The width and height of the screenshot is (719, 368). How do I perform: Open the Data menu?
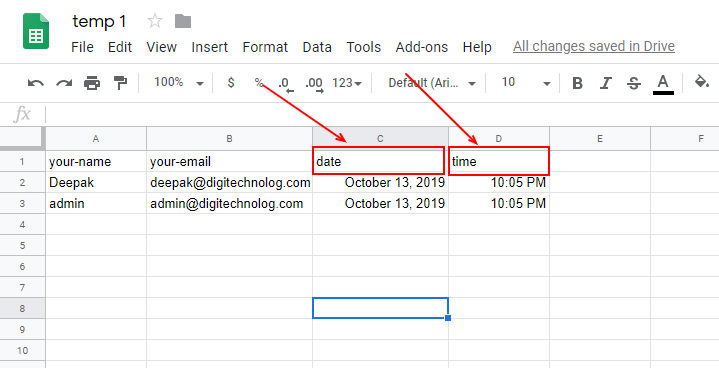tap(317, 47)
